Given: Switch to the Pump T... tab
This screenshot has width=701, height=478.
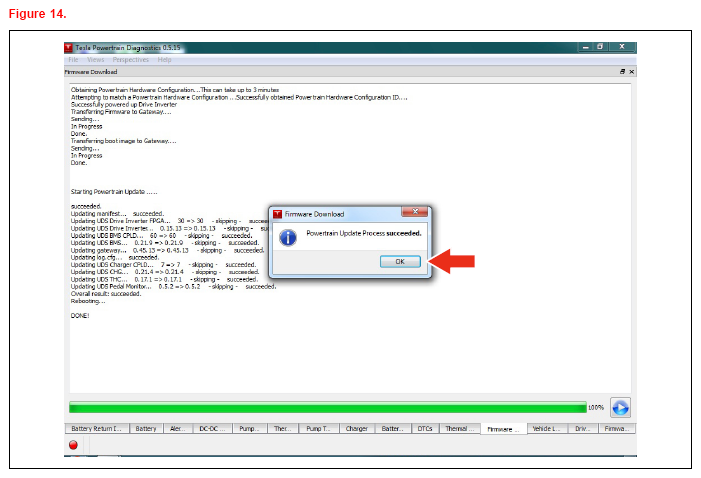Looking at the screenshot, I should coord(318,428).
